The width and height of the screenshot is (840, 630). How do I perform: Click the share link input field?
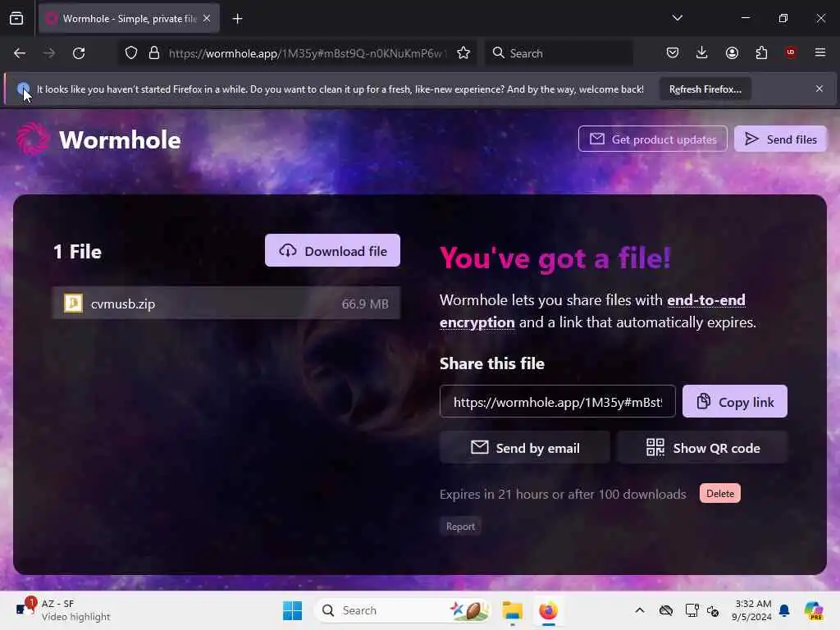[x=557, y=401]
